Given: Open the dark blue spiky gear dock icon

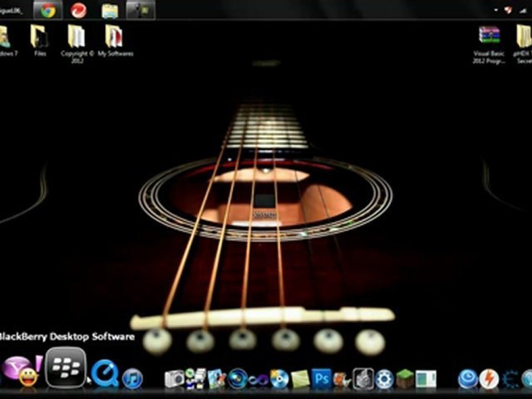Looking at the screenshot, I should pyautogui.click(x=510, y=379).
